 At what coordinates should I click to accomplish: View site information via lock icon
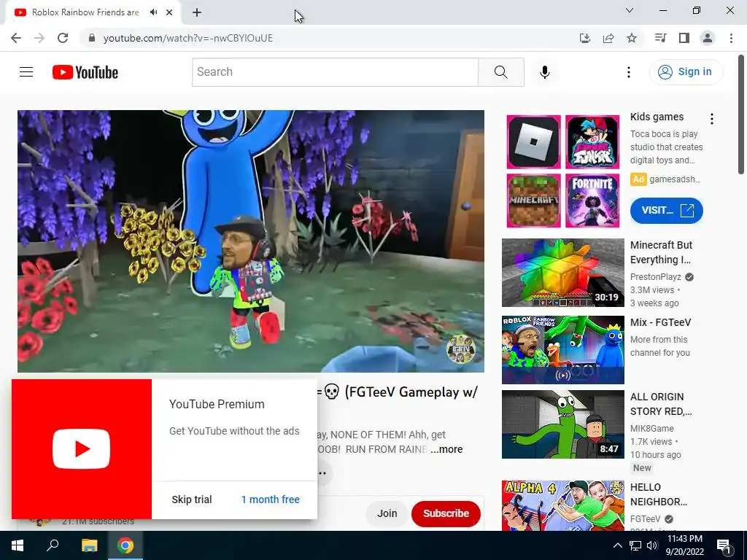(92, 38)
